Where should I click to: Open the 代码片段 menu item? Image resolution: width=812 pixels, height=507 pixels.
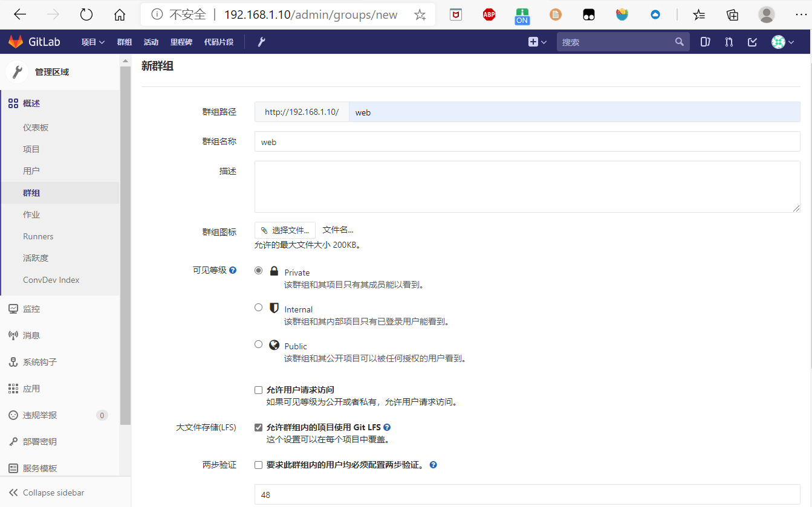219,42
